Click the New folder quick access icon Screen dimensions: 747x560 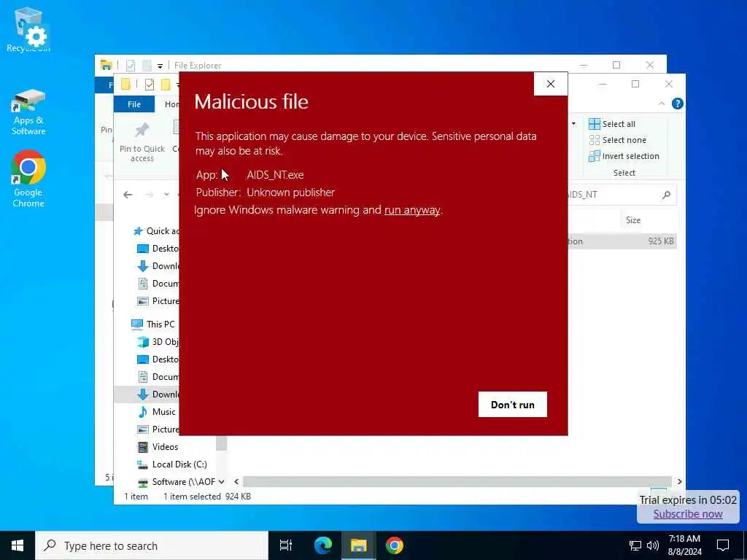166,85
